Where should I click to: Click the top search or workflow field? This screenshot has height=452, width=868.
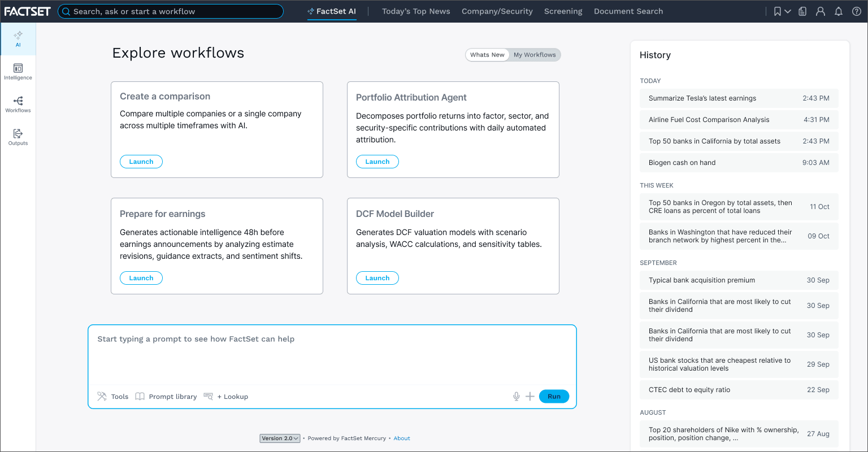[171, 11]
